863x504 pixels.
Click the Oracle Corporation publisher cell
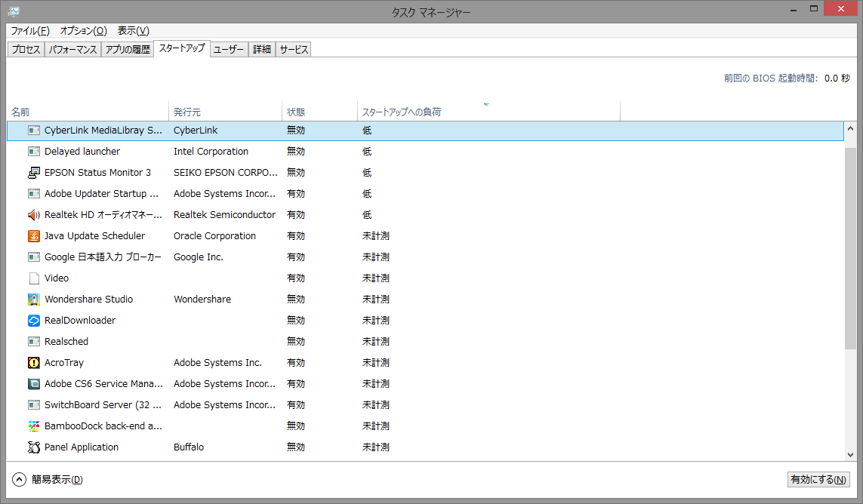(214, 236)
